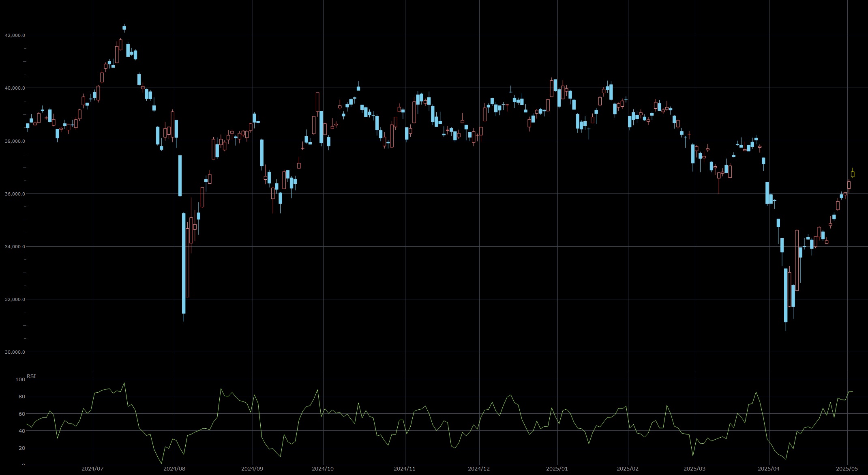The image size is (868, 475).
Task: Select the RSI indicator label
Action: [31, 376]
